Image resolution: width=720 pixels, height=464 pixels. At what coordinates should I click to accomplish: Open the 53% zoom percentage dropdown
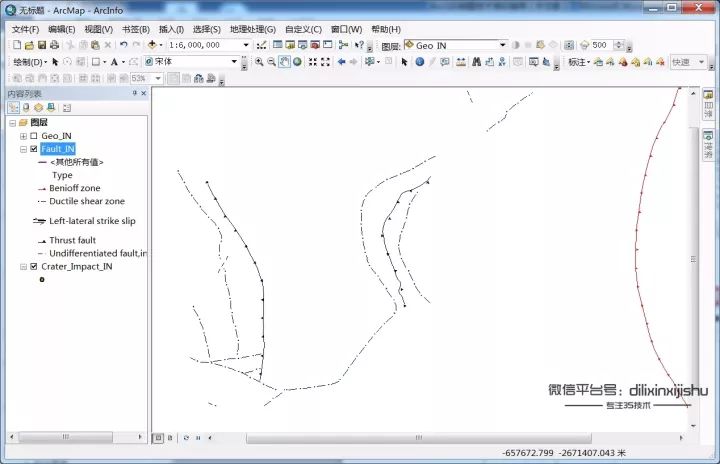(158, 78)
